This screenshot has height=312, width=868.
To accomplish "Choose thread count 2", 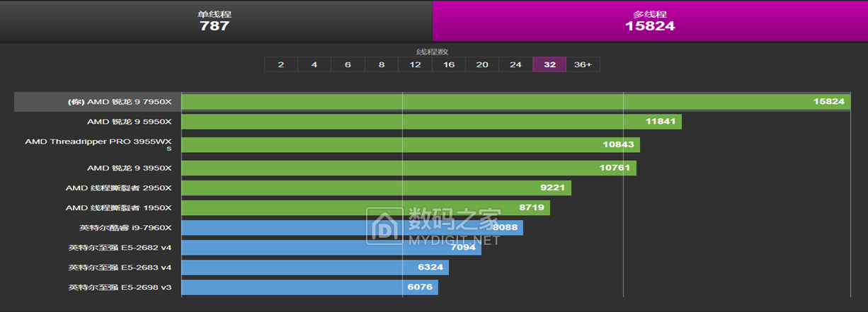I will tap(281, 64).
